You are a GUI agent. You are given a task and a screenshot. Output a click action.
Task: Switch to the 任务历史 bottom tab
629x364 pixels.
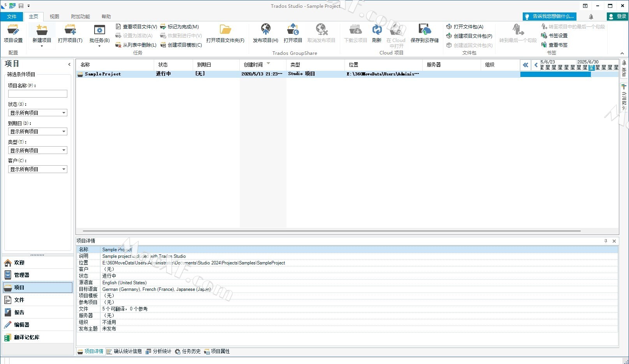[188, 352]
